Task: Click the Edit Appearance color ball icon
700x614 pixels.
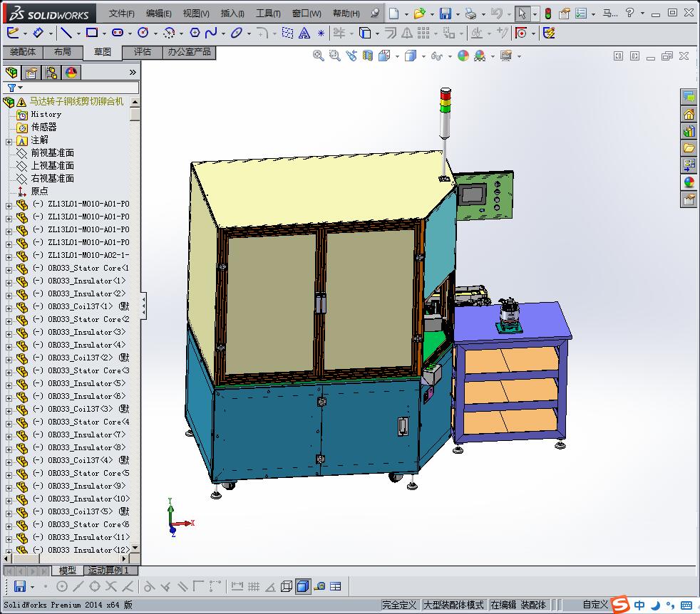Action: click(463, 56)
